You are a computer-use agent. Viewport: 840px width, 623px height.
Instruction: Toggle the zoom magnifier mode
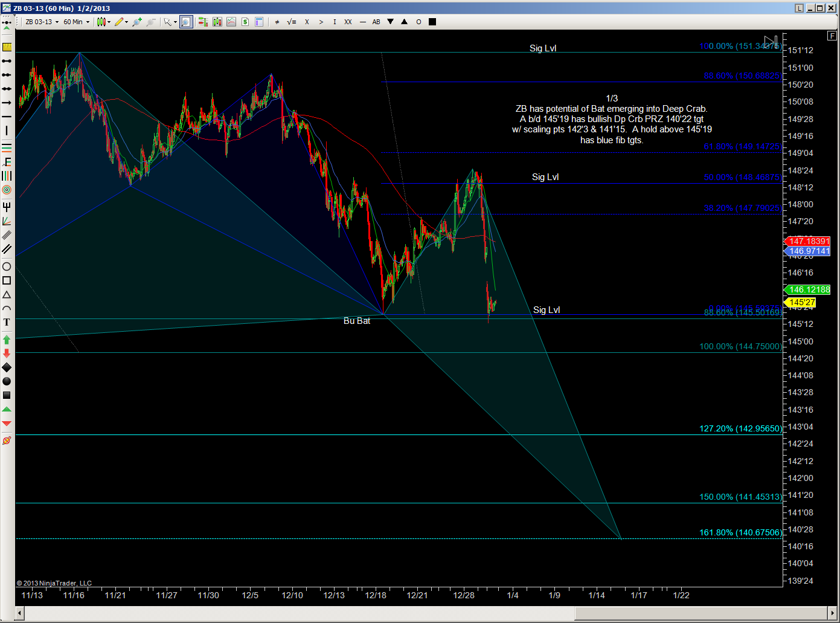pyautogui.click(x=185, y=22)
